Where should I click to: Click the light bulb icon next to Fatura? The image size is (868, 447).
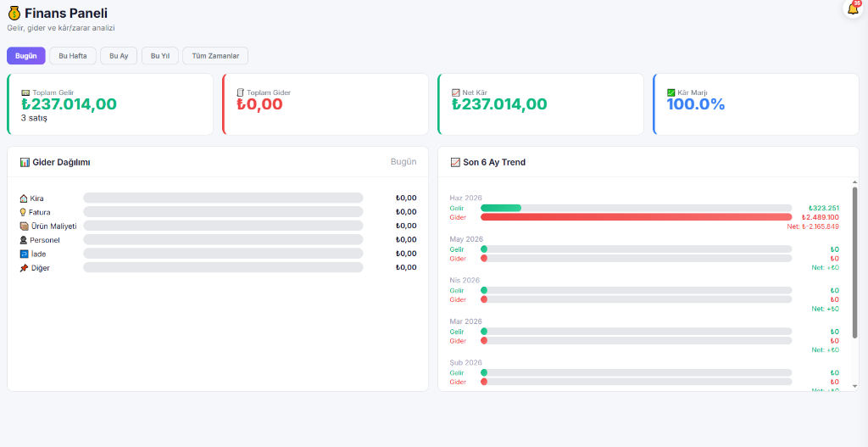(x=23, y=212)
